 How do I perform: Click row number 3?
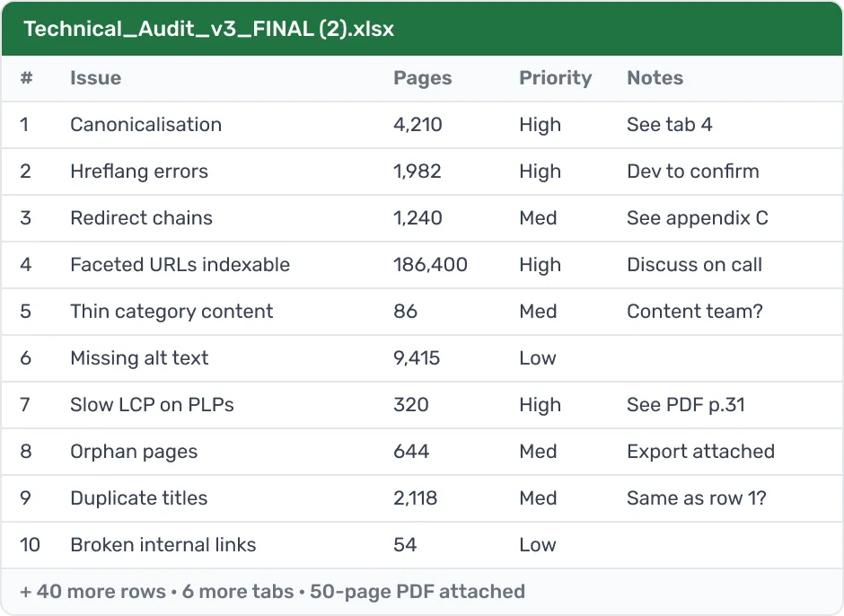[x=25, y=218]
